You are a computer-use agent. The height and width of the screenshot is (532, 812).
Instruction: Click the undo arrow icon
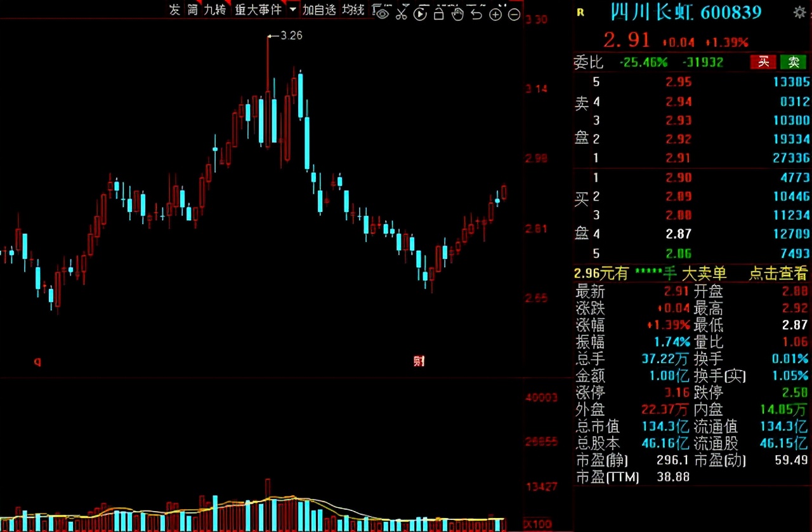coord(476,13)
